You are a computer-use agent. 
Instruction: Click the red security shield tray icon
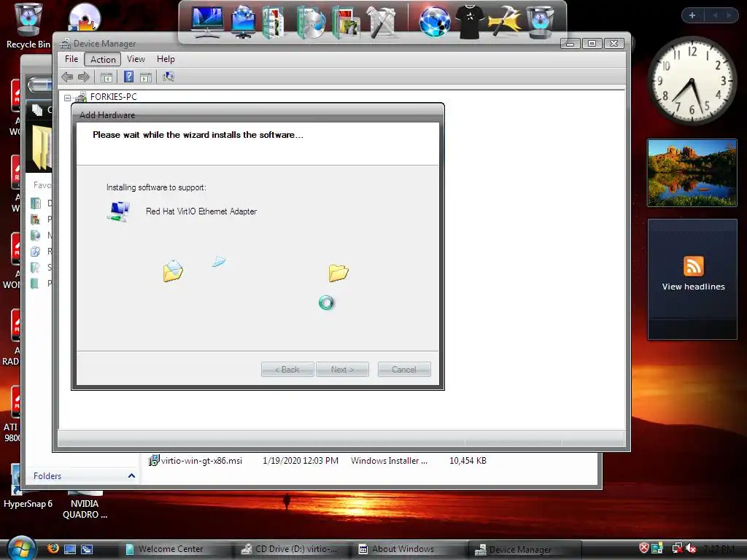pos(643,548)
